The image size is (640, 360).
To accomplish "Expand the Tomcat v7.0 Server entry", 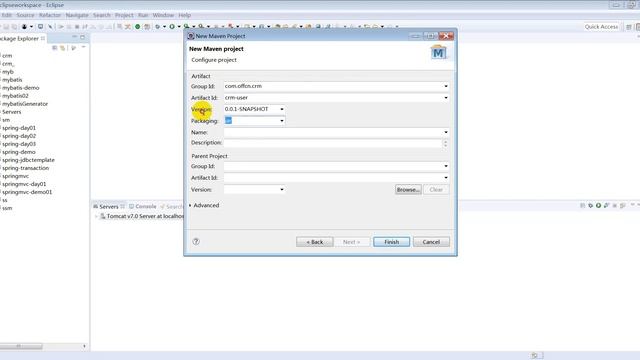I will 96,216.
